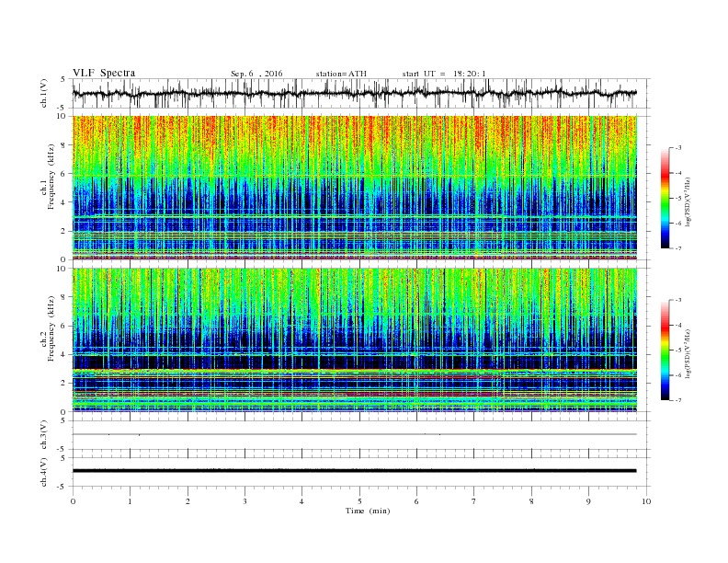Click the '8' kHz tick on ch.1 frequency axis
The width and height of the screenshot is (728, 563).
pos(63,145)
